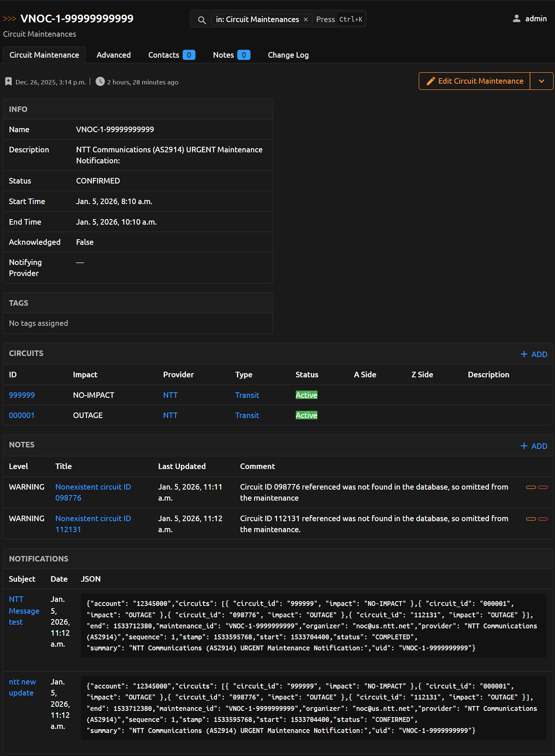The height and width of the screenshot is (756, 555).
Task: Add a note via Notes ADD
Action: coord(534,446)
